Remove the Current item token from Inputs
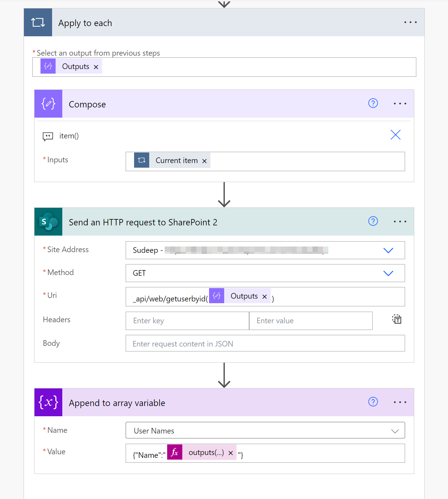The image size is (448, 499). tap(204, 161)
